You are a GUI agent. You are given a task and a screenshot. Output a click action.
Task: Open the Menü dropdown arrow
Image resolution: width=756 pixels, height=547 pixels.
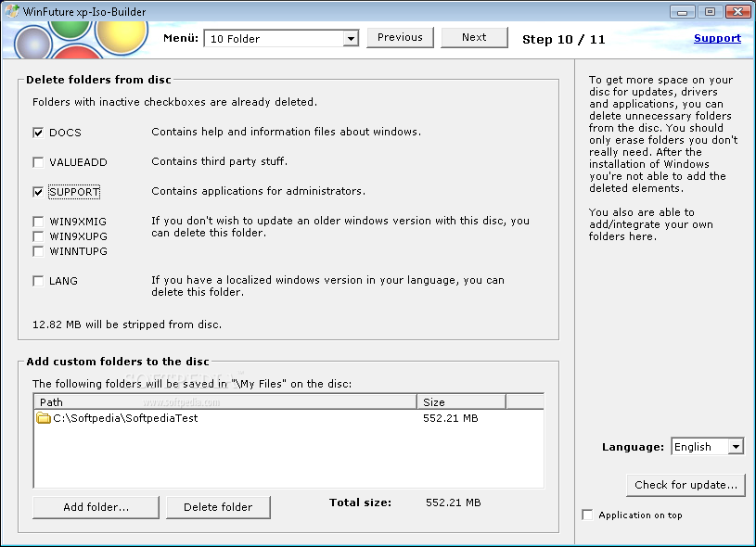[351, 39]
